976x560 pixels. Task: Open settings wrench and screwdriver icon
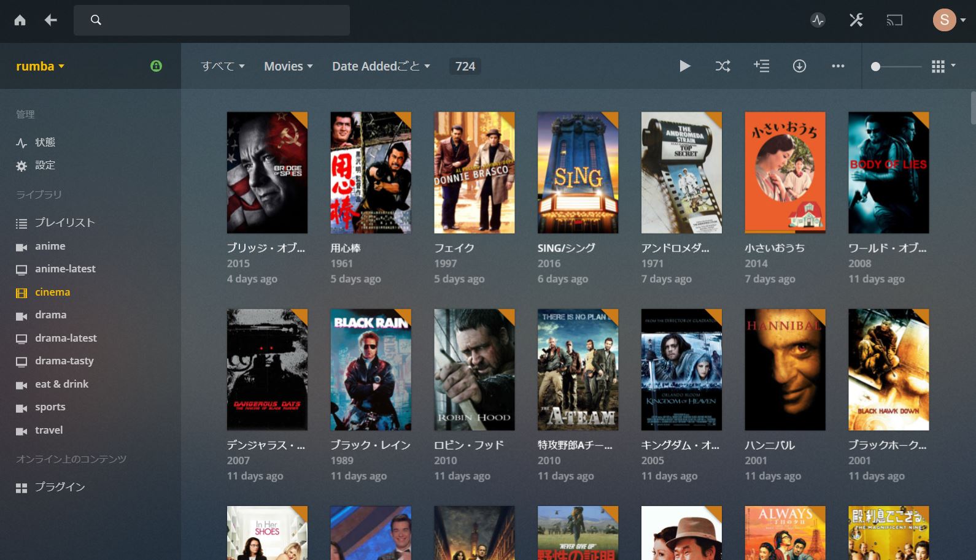click(856, 20)
